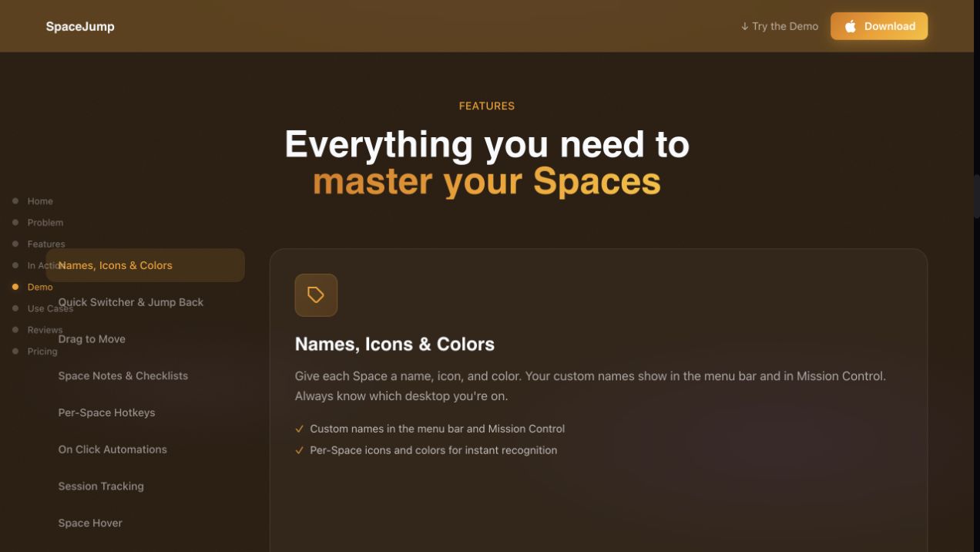980x552 pixels.
Task: Select the On Click Automations tab
Action: (146, 449)
